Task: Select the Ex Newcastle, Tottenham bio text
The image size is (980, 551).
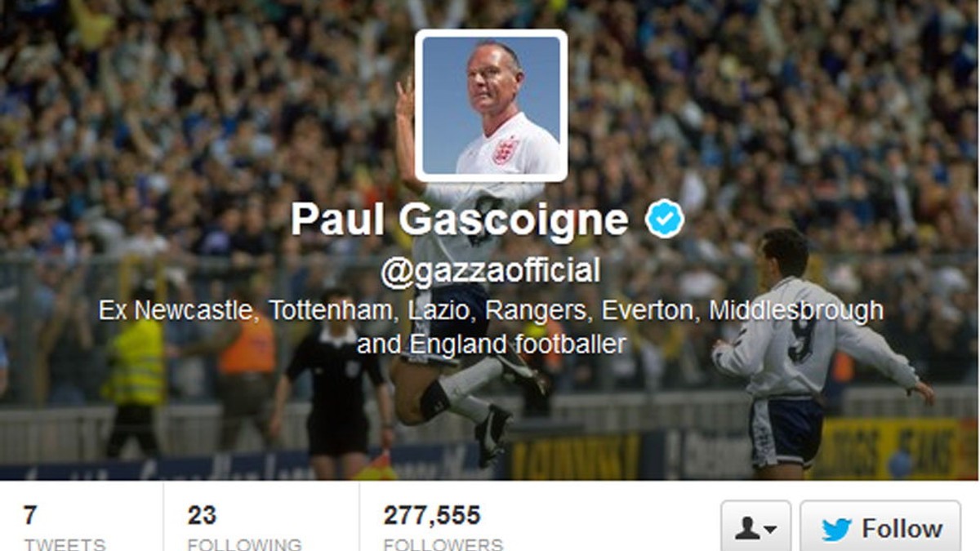Action: tap(490, 327)
